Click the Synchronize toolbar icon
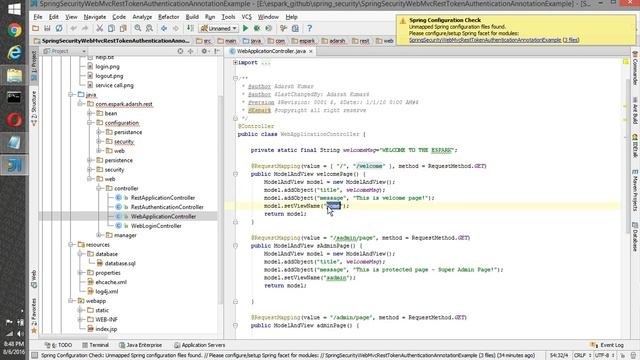 tap(59, 29)
